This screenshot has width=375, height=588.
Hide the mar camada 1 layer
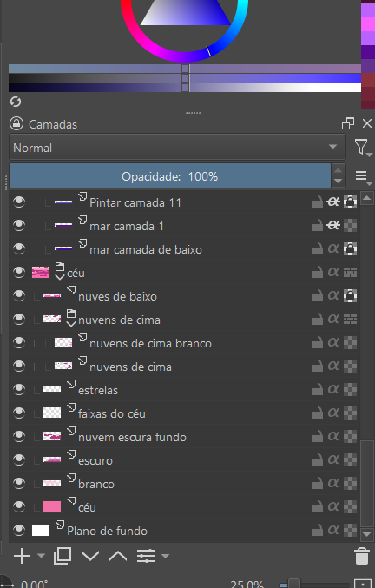19,225
